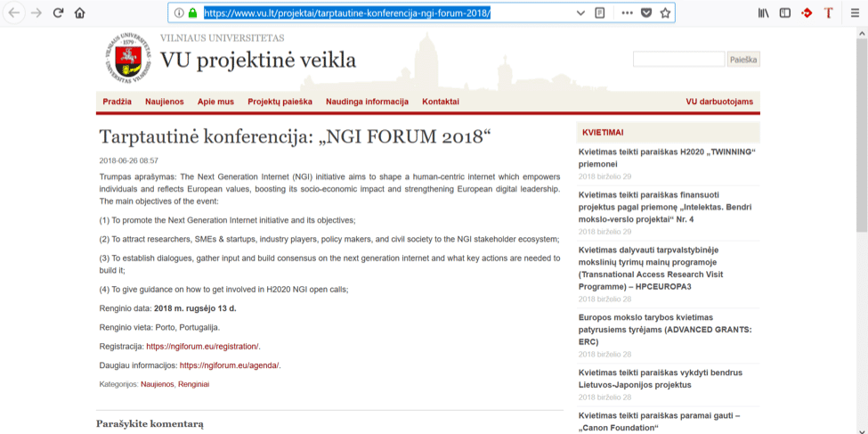Open the ngiforum.eu agenda link
868x434 pixels.
230,365
